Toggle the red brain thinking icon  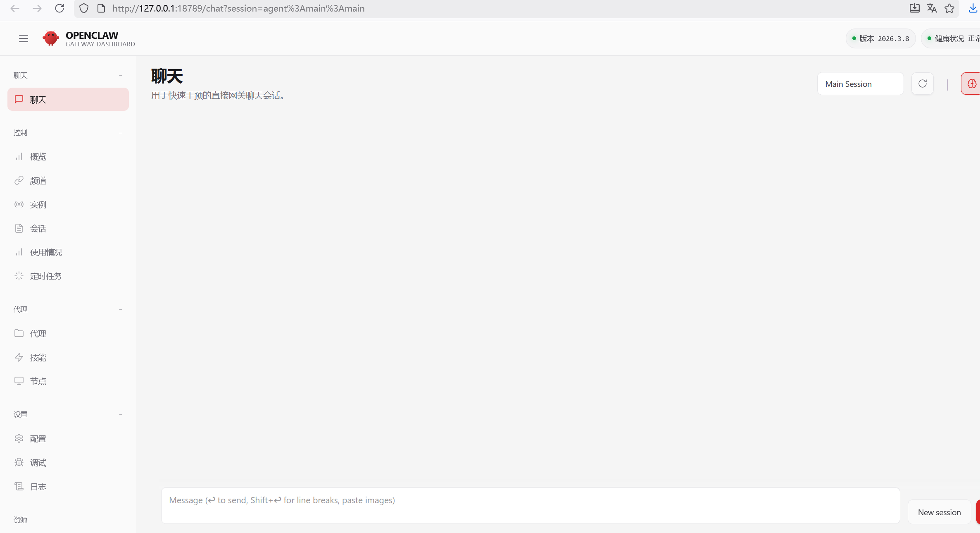pyautogui.click(x=972, y=84)
